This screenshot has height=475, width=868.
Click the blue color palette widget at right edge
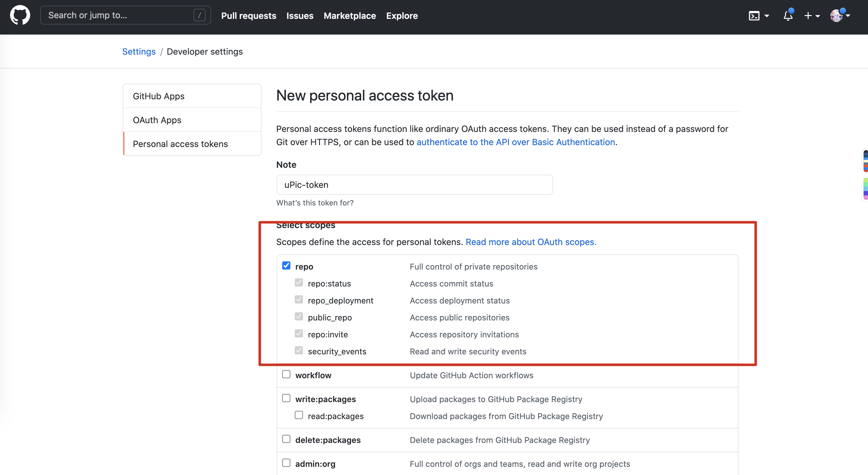click(x=865, y=161)
